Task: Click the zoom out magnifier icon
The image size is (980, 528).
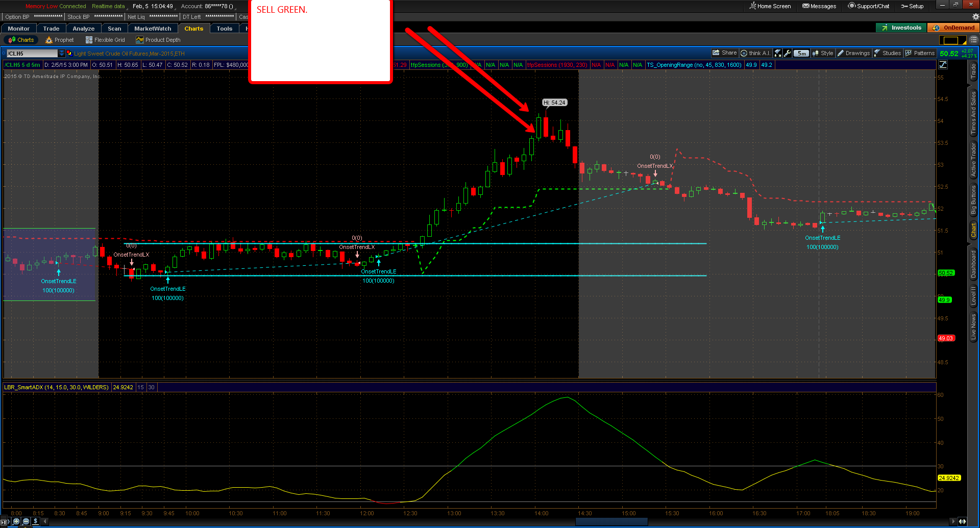Action: [26, 521]
